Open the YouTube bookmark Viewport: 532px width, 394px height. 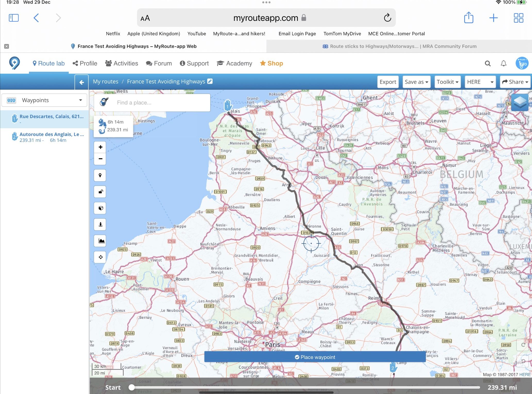(x=197, y=34)
